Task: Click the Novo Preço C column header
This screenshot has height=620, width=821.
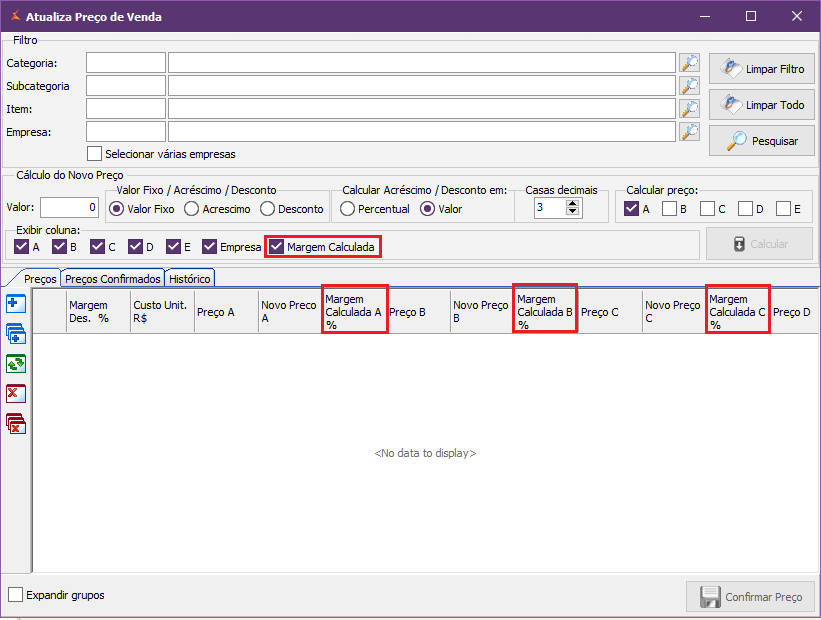Action: pyautogui.click(x=674, y=312)
